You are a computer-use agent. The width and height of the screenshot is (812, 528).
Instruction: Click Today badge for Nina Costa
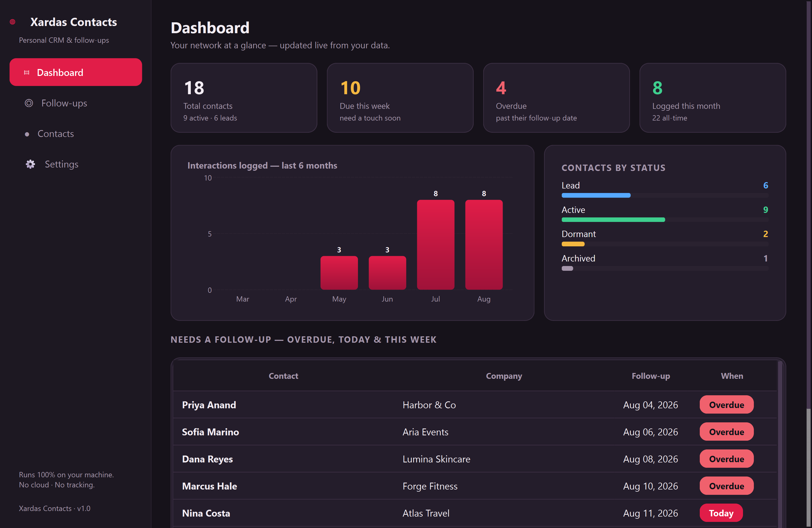pyautogui.click(x=721, y=513)
